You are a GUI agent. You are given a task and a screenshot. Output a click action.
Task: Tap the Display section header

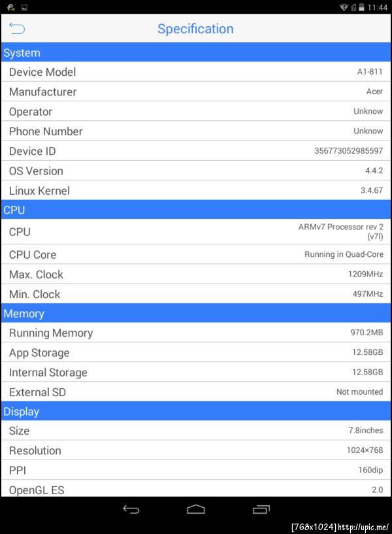coord(196,412)
